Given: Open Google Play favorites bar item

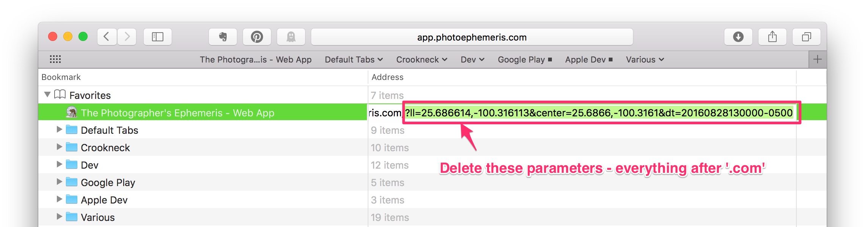Looking at the screenshot, I should point(525,59).
